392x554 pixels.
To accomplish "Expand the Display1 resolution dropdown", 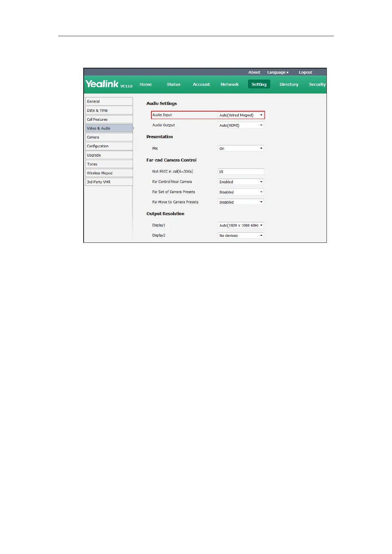I will click(x=241, y=225).
